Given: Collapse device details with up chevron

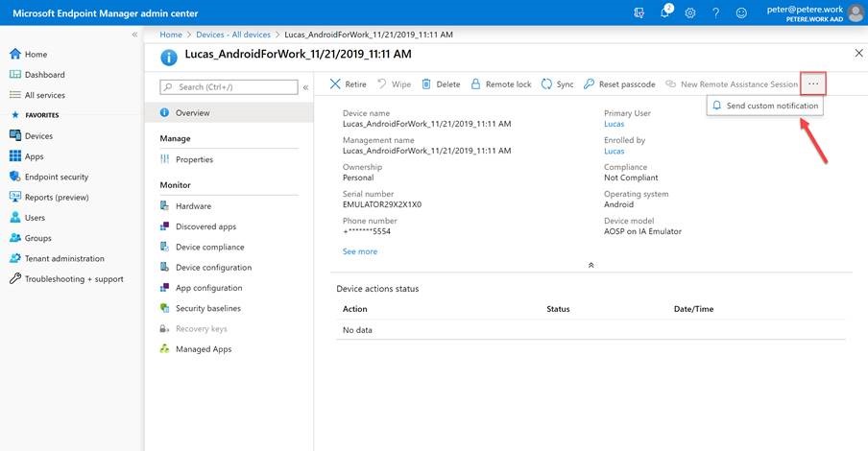Looking at the screenshot, I should pyautogui.click(x=591, y=265).
